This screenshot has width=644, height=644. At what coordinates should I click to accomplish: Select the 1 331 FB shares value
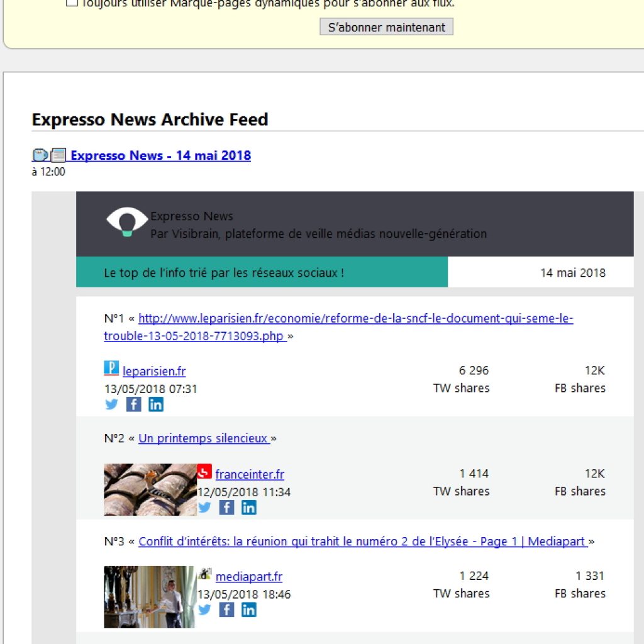point(590,576)
